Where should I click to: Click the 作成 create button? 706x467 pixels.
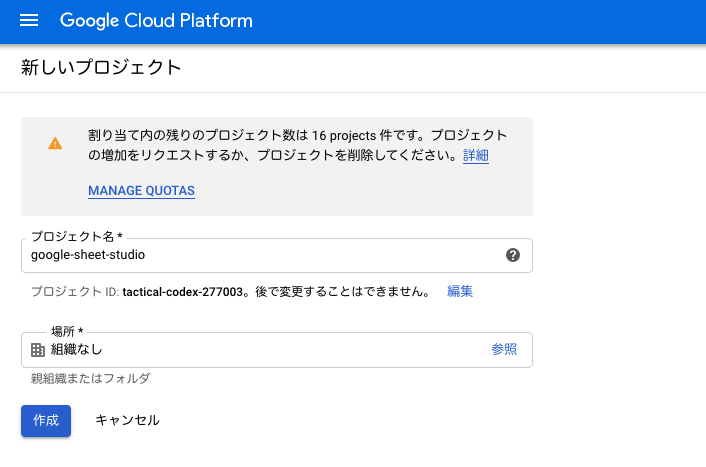[46, 421]
